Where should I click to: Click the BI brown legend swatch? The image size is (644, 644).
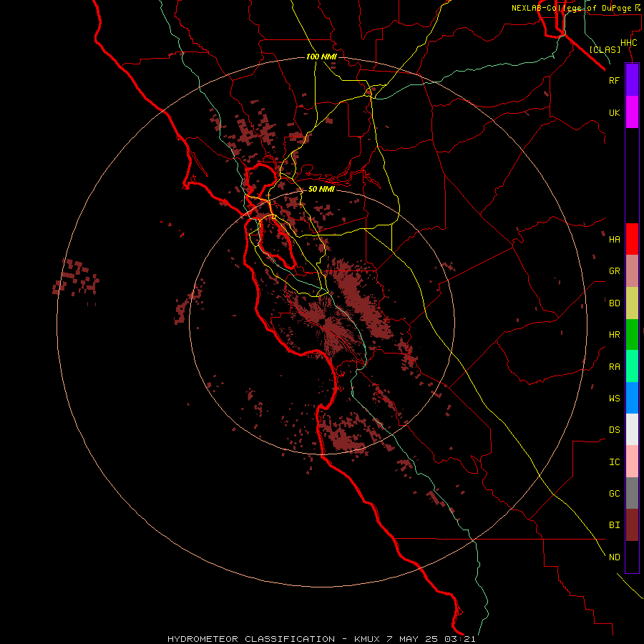pos(632,525)
